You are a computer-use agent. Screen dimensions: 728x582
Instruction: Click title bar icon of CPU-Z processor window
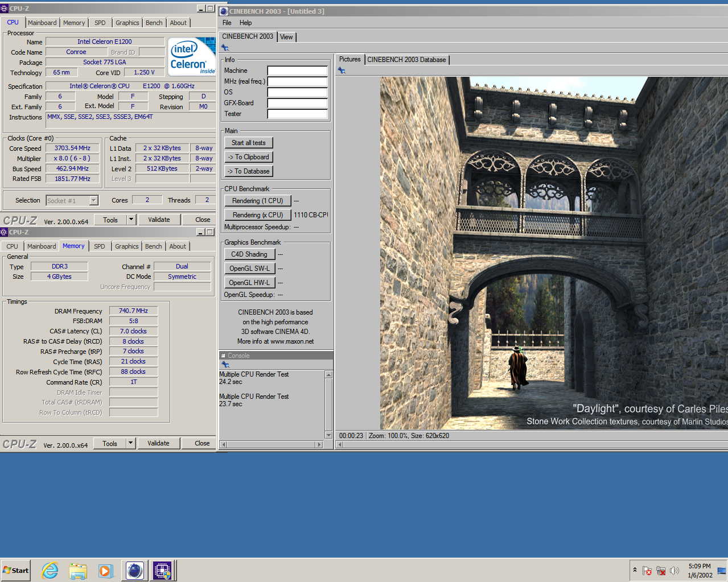5,9
